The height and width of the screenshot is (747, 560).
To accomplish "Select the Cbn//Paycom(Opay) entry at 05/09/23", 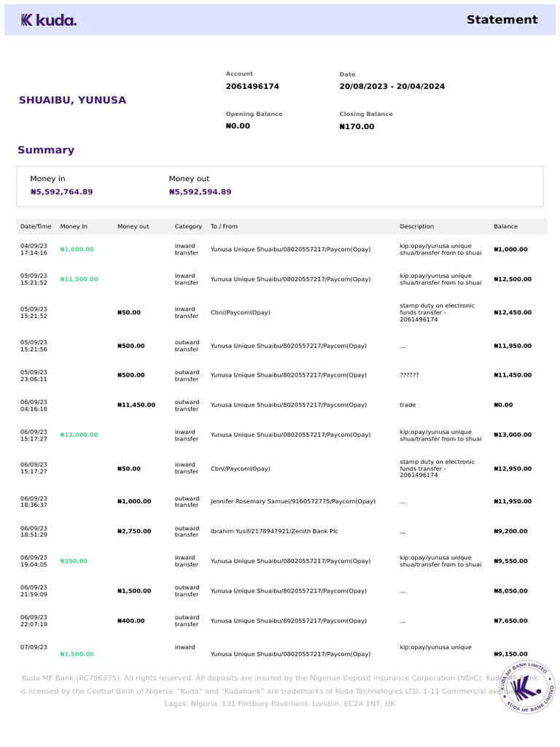I will tap(241, 312).
